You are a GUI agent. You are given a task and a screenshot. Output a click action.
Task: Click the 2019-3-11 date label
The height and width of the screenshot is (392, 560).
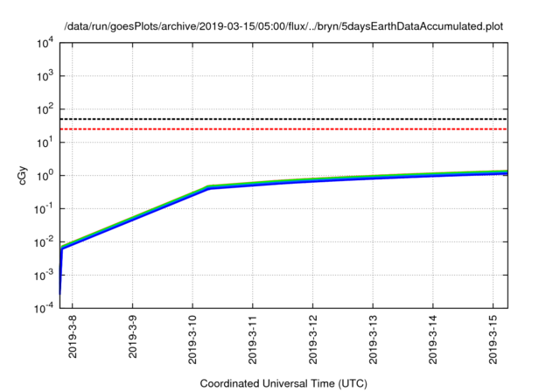coord(253,339)
